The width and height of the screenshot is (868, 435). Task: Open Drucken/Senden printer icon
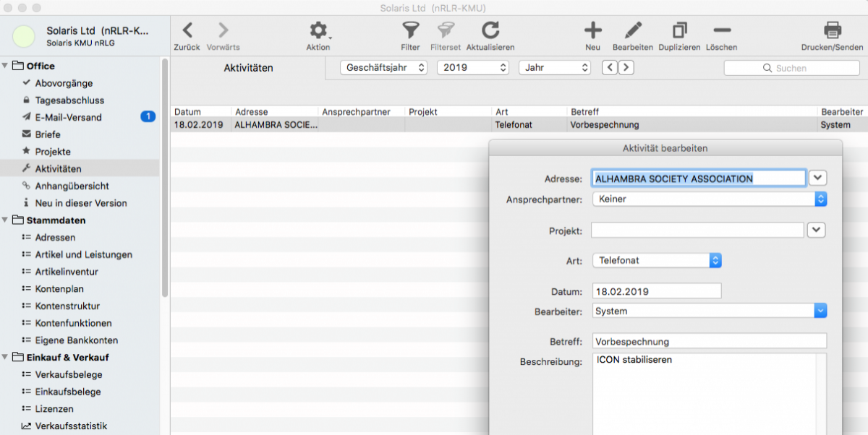tap(832, 31)
